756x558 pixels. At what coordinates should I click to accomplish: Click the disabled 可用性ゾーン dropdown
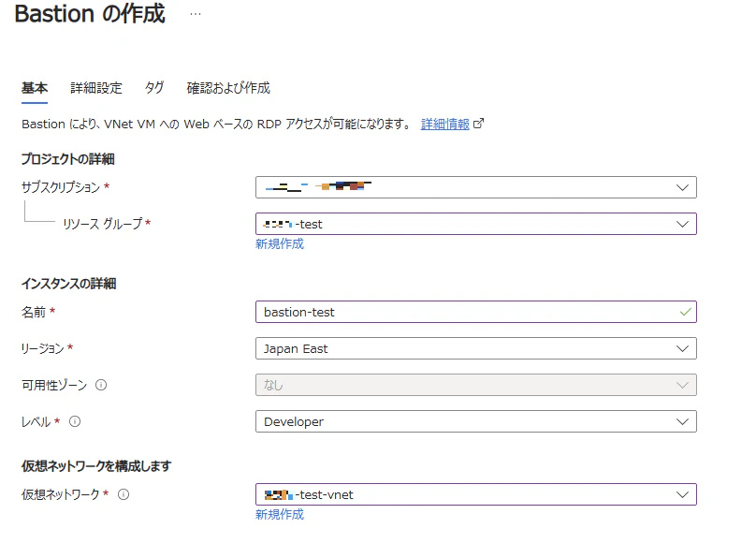pyautogui.click(x=476, y=385)
